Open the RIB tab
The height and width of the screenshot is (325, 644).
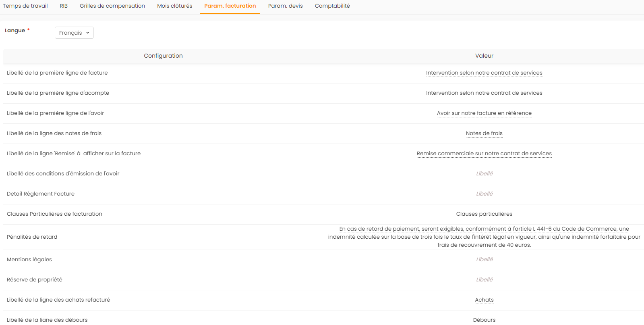pyautogui.click(x=64, y=6)
